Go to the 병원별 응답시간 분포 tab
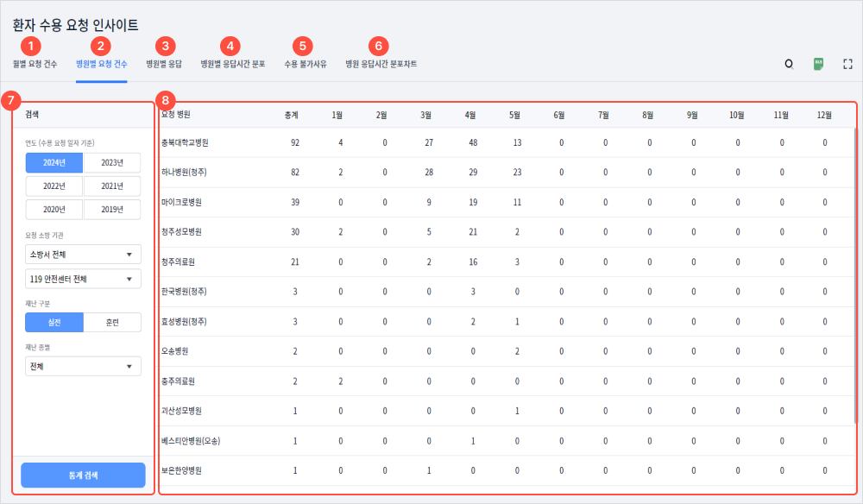The height and width of the screenshot is (504, 863). point(232,64)
